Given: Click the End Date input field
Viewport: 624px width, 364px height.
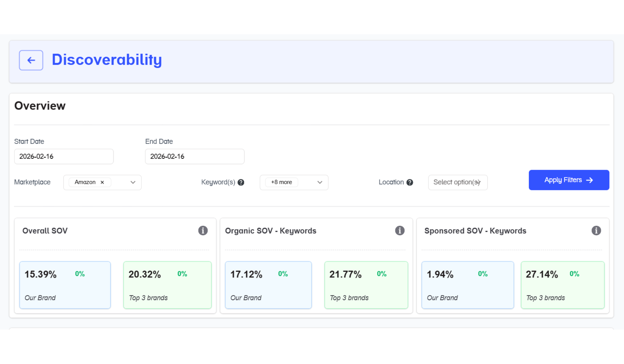Looking at the screenshot, I should 194,157.
